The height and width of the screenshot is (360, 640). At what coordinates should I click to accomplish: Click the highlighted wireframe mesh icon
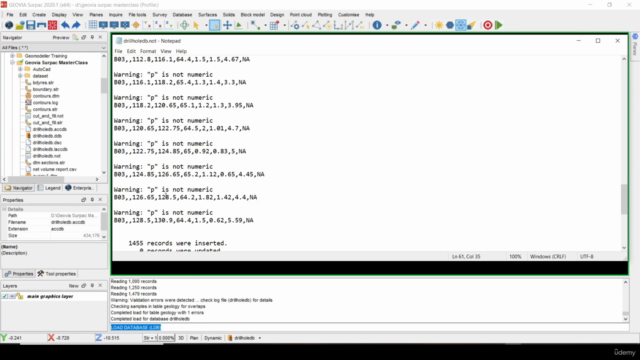coord(461,25)
